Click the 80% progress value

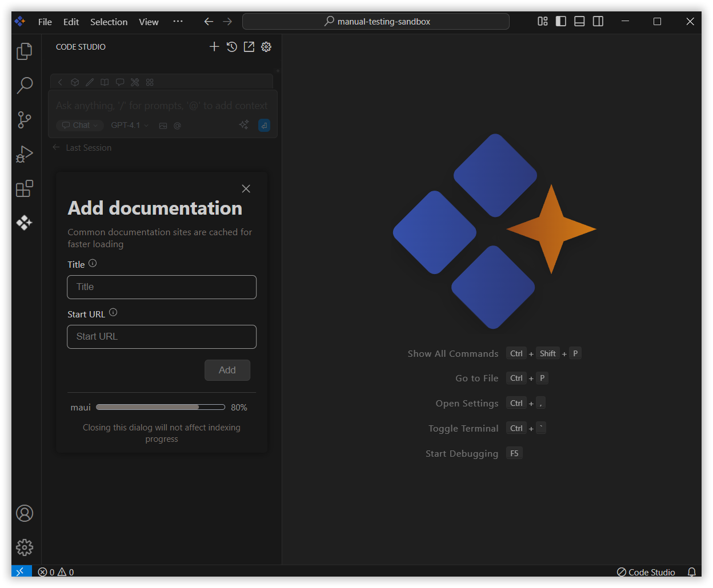click(239, 408)
